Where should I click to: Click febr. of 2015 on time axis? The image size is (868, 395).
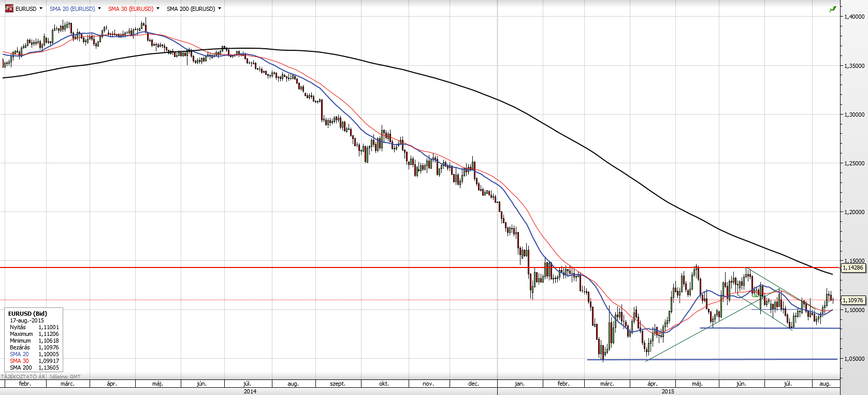point(563,384)
